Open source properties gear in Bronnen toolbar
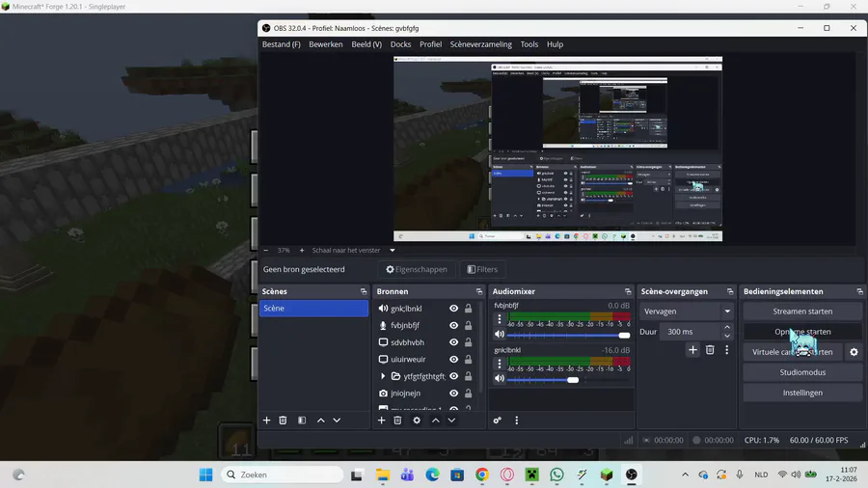Viewport: 868px width, 488px height. (417, 420)
